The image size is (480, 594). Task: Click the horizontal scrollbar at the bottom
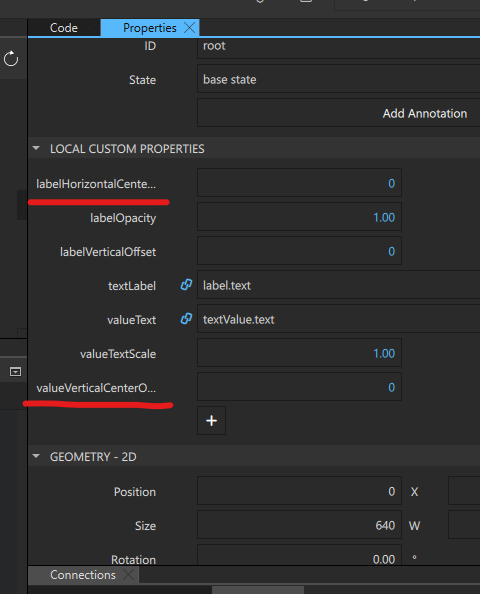pos(258,590)
